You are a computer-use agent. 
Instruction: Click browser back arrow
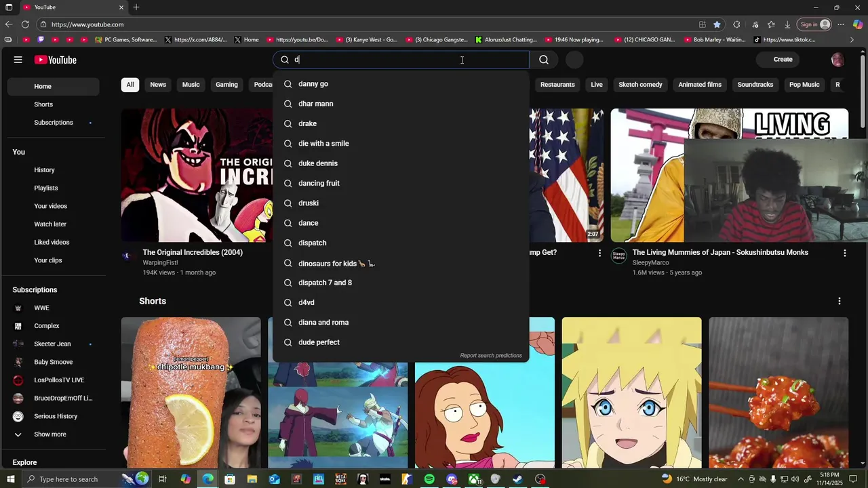tap(9, 24)
